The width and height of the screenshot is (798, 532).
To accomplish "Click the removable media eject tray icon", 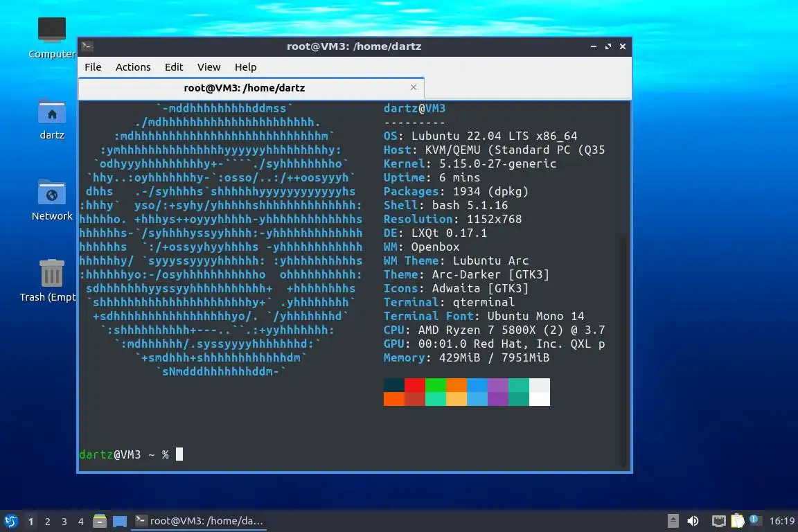I will coord(673,521).
